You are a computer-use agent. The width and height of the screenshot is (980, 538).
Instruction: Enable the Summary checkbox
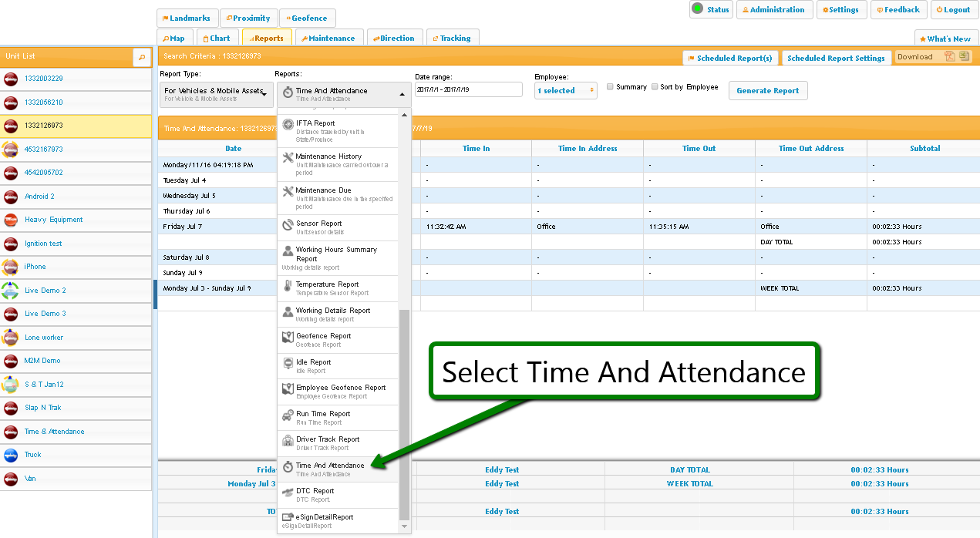pyautogui.click(x=610, y=87)
